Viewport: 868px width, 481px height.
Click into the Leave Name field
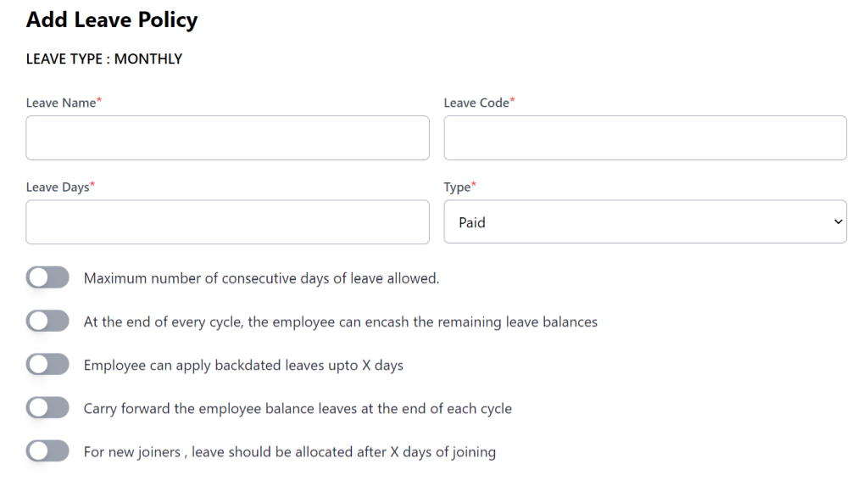(227, 138)
